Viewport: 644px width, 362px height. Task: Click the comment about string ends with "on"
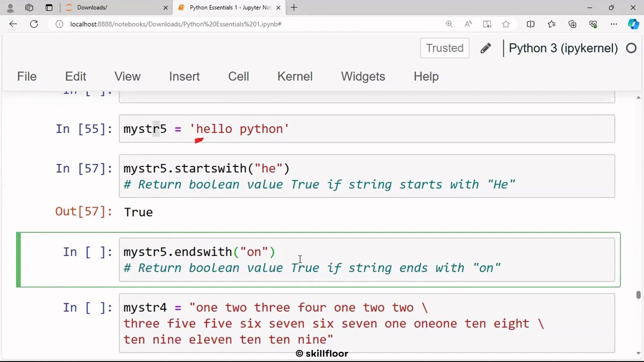pos(312,268)
